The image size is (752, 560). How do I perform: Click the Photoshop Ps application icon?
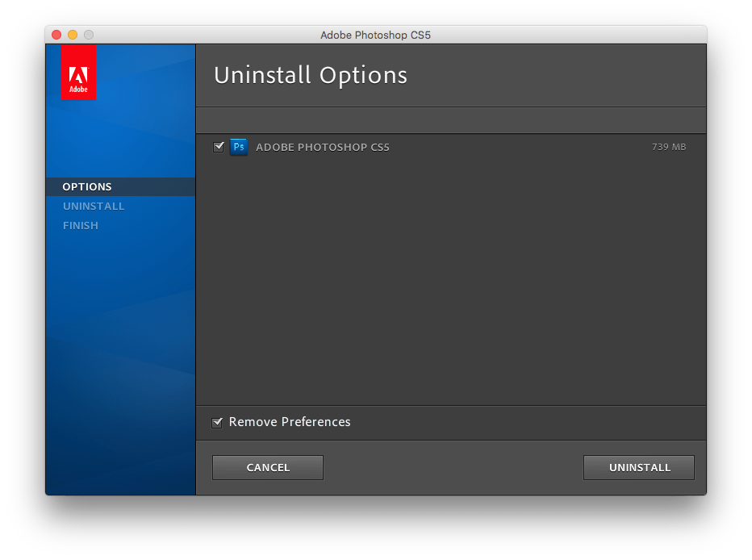tap(239, 147)
